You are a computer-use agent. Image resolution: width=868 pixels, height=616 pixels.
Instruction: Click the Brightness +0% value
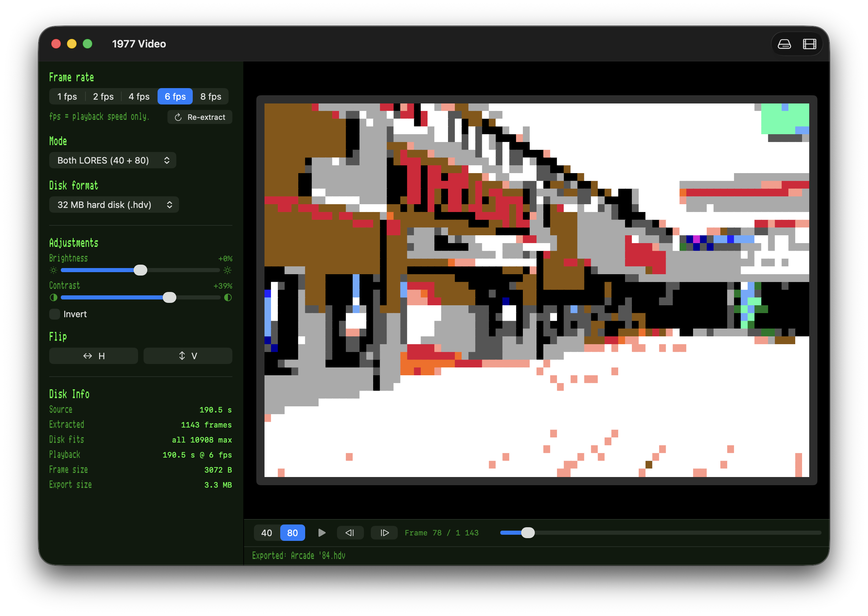tap(225, 259)
